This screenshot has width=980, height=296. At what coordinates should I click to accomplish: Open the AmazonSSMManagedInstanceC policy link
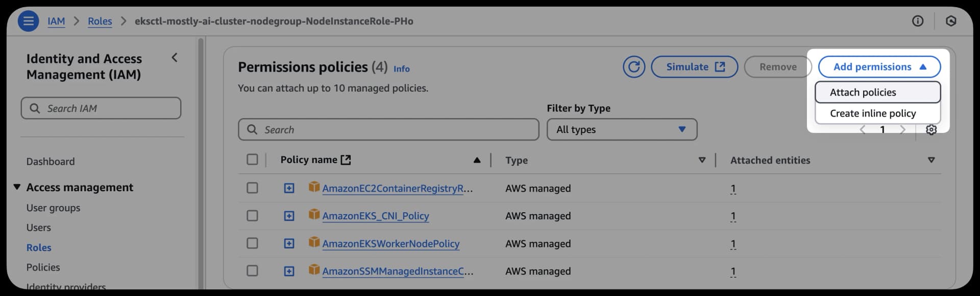[x=398, y=271]
